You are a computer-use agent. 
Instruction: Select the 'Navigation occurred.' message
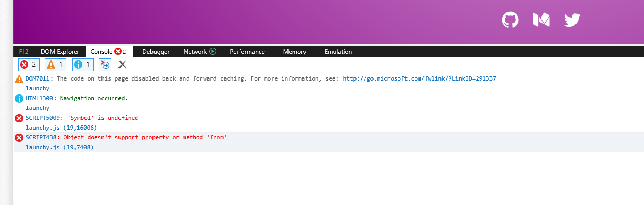pos(94,98)
